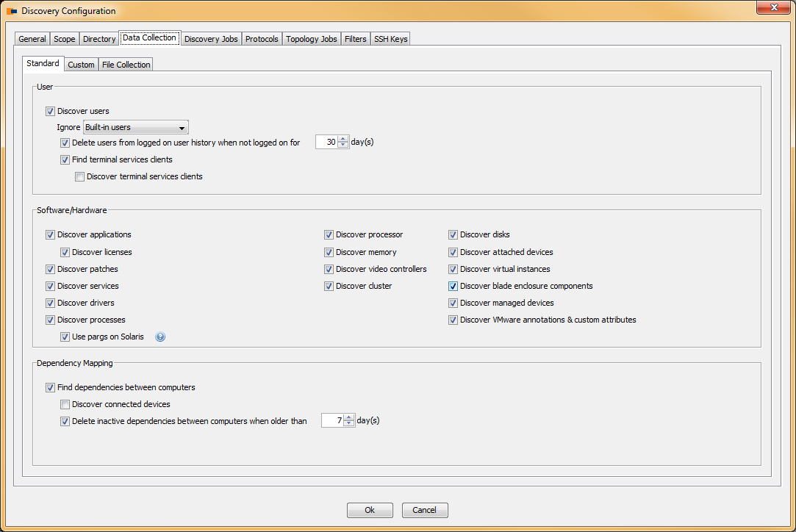Open the SSH Keys tab
The width and height of the screenshot is (796, 532).
(390, 39)
